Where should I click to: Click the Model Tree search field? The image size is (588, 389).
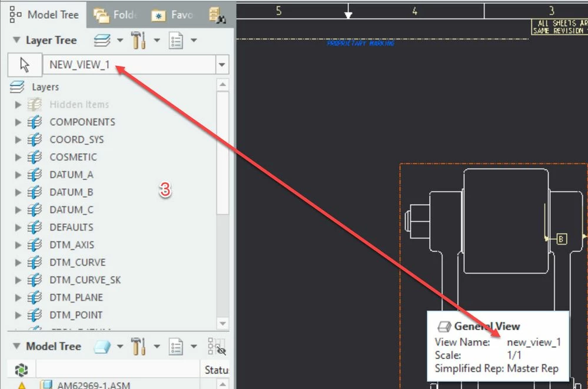point(118,370)
